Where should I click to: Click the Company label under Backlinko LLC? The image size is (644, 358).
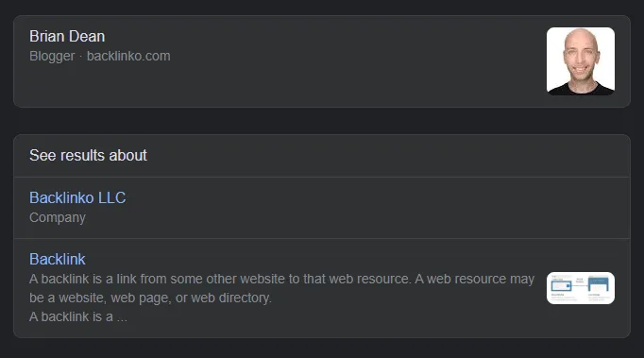57,217
